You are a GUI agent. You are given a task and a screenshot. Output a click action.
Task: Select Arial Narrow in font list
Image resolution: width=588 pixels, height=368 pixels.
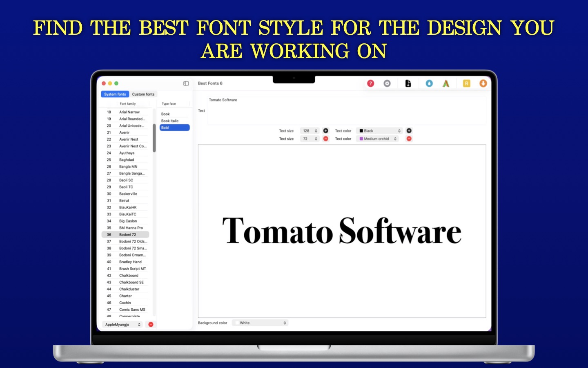pos(125,112)
